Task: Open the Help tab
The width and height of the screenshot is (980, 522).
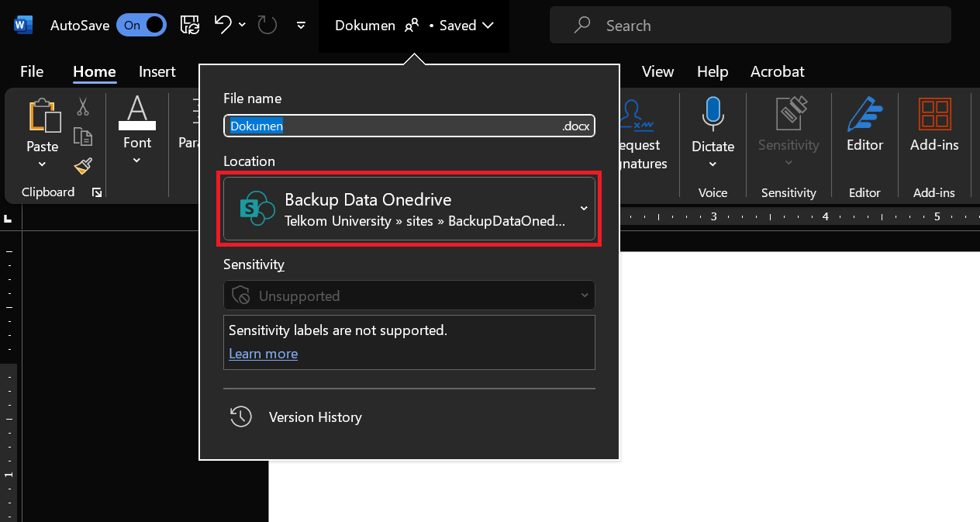Action: [713, 71]
